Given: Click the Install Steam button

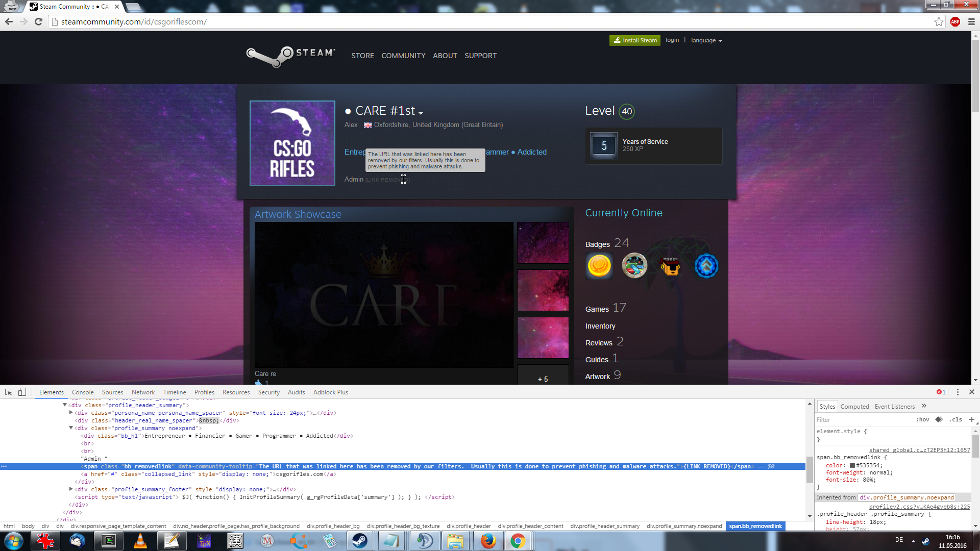Looking at the screenshot, I should 634,40.
